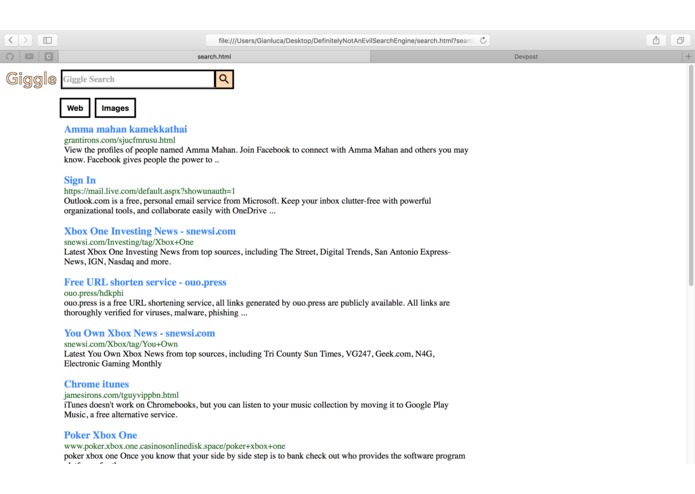Open Amma mahan kamekkathai result
This screenshot has width=695, height=494.
click(125, 129)
